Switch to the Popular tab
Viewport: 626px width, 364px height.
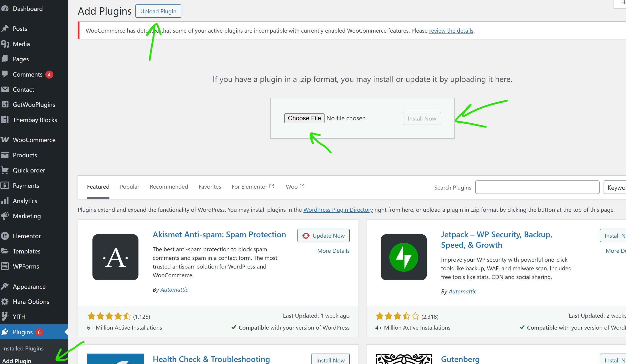(x=130, y=187)
